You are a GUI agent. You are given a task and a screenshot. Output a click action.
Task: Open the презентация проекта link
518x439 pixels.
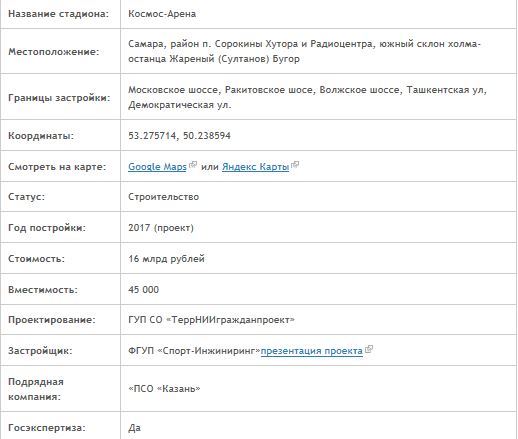pyautogui.click(x=312, y=351)
